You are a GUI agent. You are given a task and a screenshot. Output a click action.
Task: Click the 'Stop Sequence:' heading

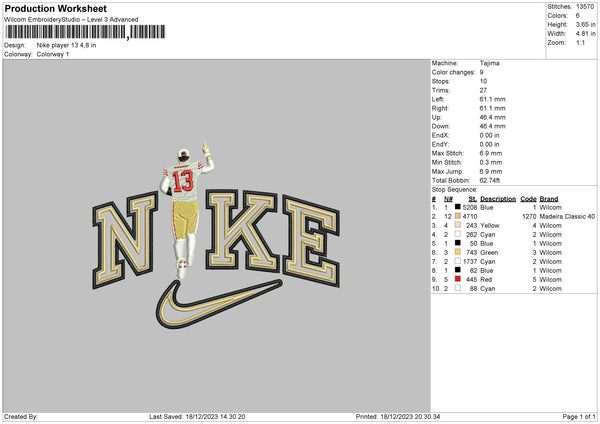coord(455,189)
